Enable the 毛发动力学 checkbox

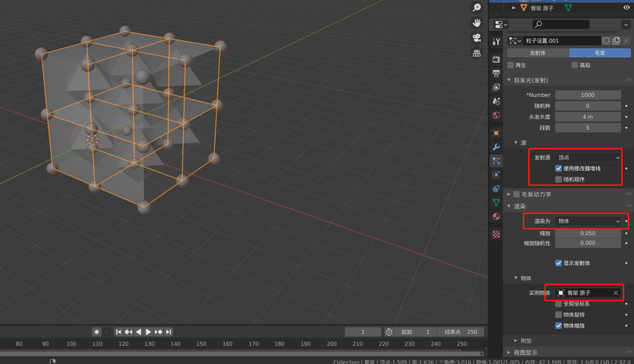pos(517,194)
